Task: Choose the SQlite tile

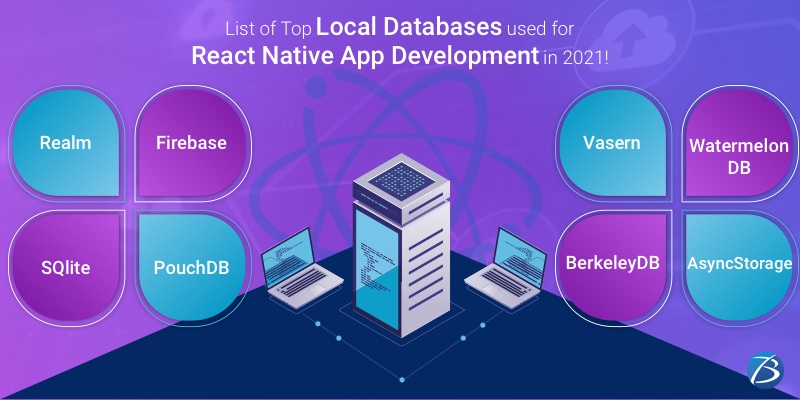Action: 66,267
